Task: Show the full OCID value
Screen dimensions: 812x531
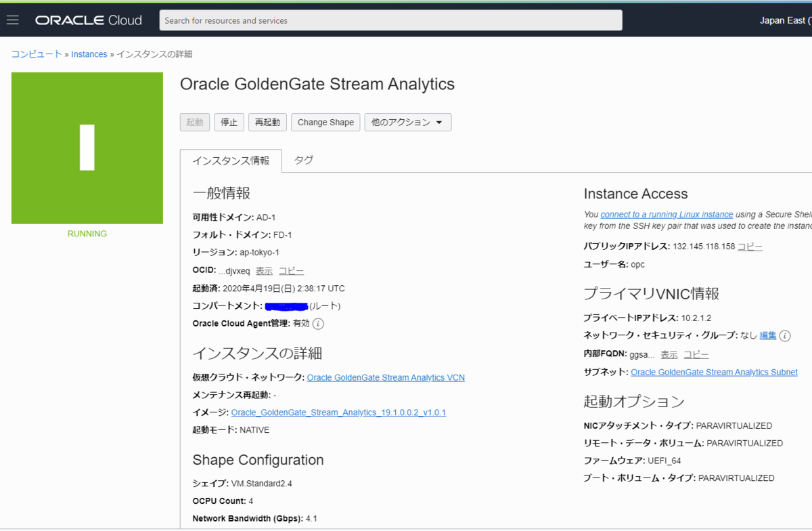Action: (x=264, y=271)
